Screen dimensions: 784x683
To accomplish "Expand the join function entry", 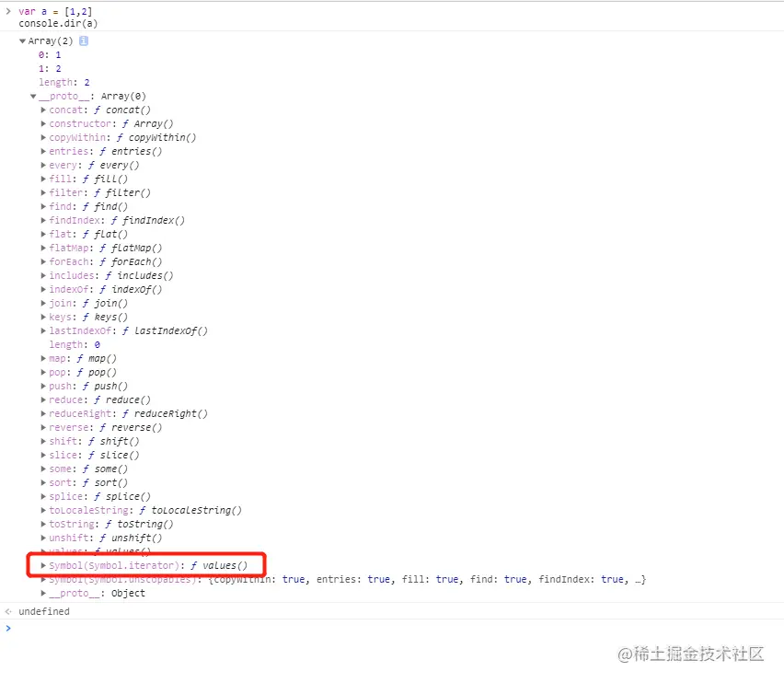I will [x=43, y=303].
